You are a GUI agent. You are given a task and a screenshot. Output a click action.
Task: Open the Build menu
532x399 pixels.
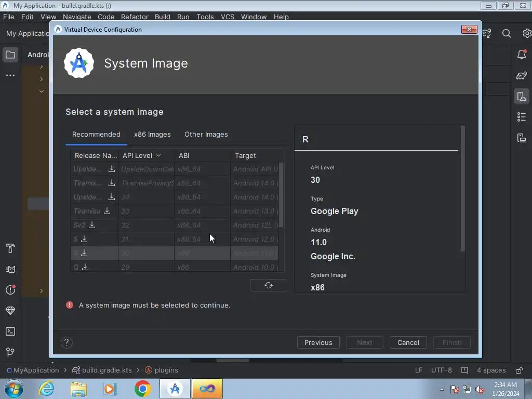pyautogui.click(x=163, y=17)
